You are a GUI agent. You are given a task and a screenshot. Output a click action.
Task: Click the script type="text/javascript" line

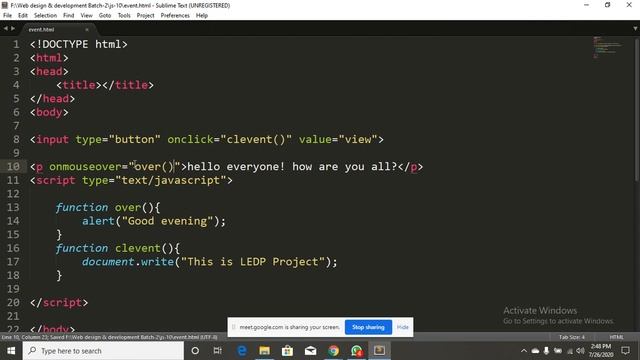pyautogui.click(x=131, y=180)
